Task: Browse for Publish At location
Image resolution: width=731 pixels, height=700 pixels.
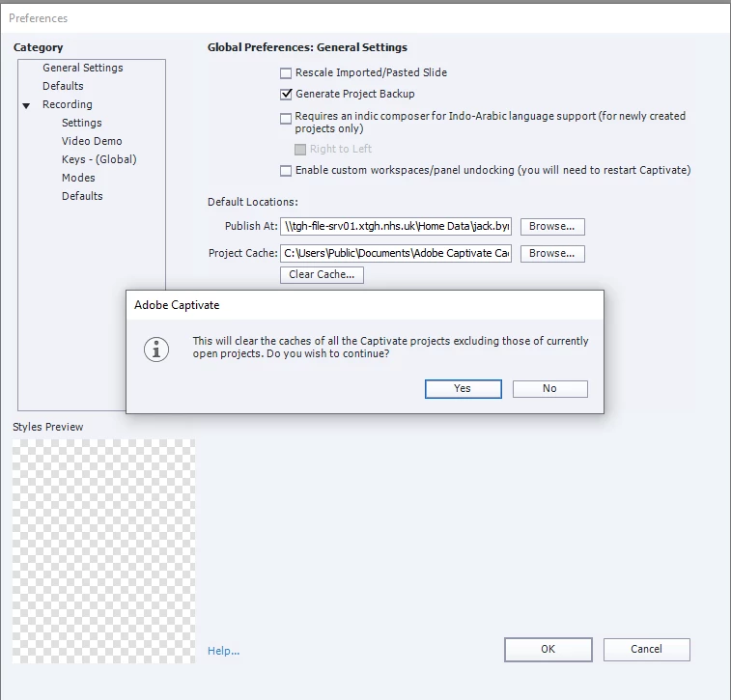Action: (x=552, y=227)
